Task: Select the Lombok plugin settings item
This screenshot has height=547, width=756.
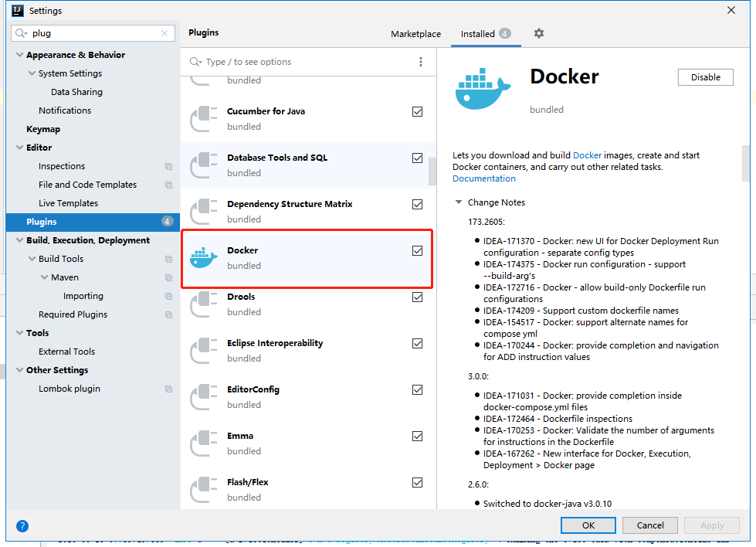Action: 69,389
